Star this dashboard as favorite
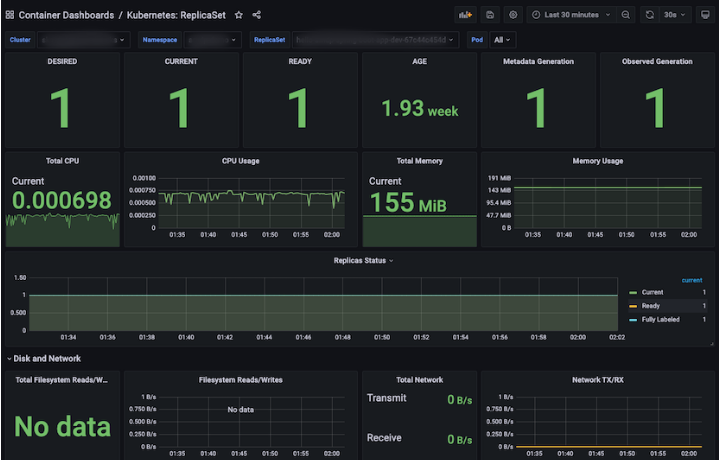Screen dimensions: 728x460 [238, 15]
